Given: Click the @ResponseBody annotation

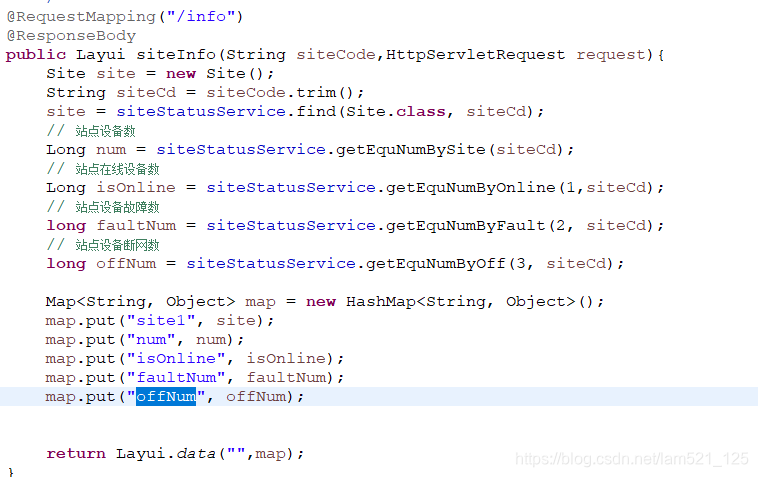Looking at the screenshot, I should [71, 36].
